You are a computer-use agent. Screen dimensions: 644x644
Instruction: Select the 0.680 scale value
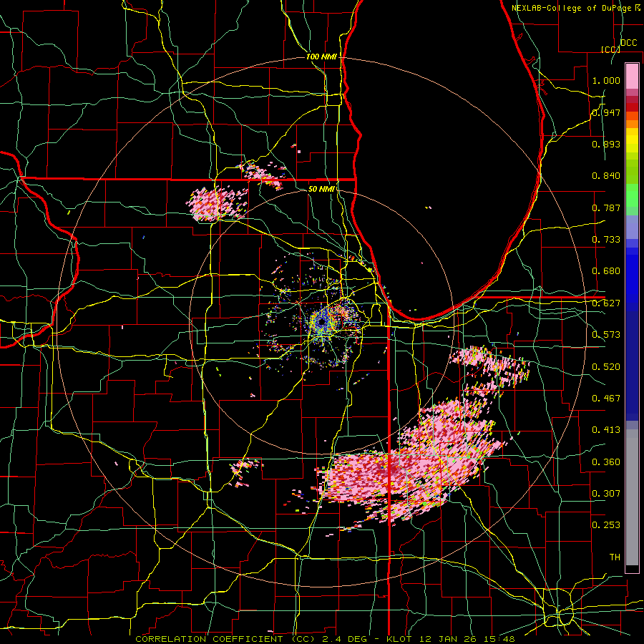click(x=606, y=271)
